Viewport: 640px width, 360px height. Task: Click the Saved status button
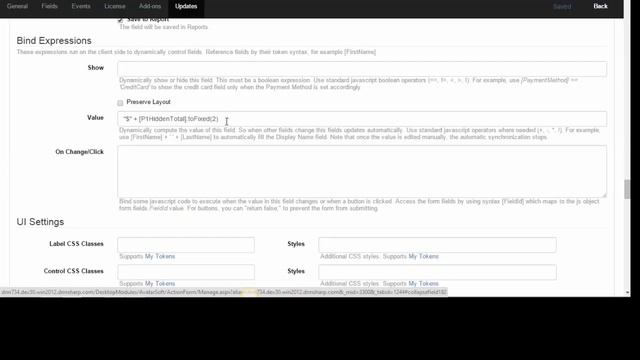click(562, 7)
